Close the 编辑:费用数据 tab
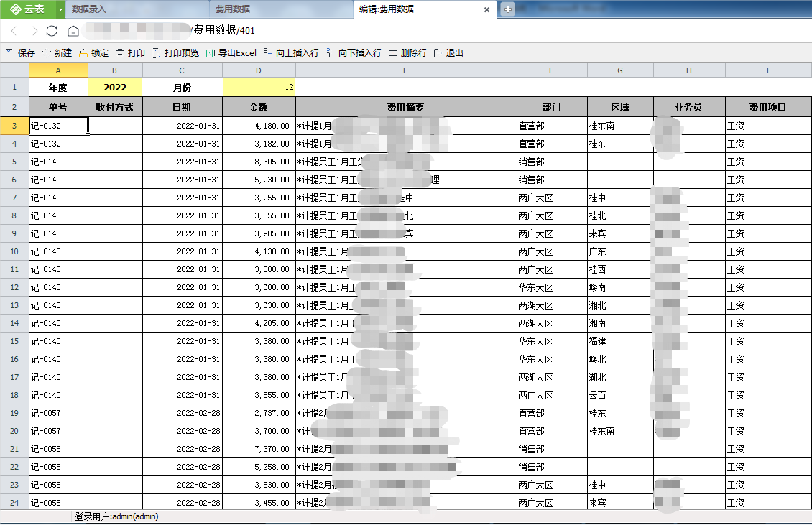 pos(486,9)
